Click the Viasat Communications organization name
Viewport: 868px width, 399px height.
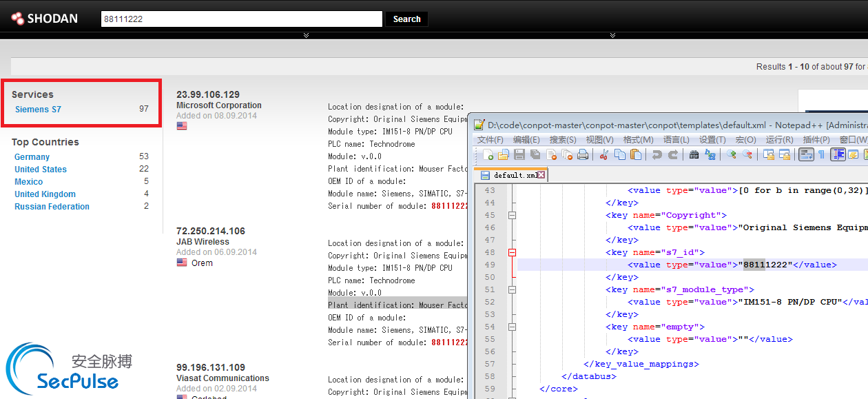tap(223, 378)
